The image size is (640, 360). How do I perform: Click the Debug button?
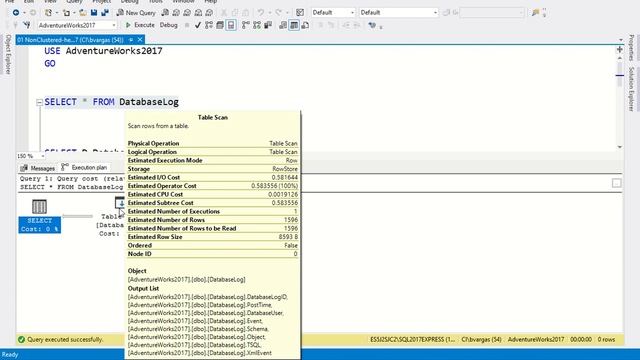pyautogui.click(x=168, y=25)
